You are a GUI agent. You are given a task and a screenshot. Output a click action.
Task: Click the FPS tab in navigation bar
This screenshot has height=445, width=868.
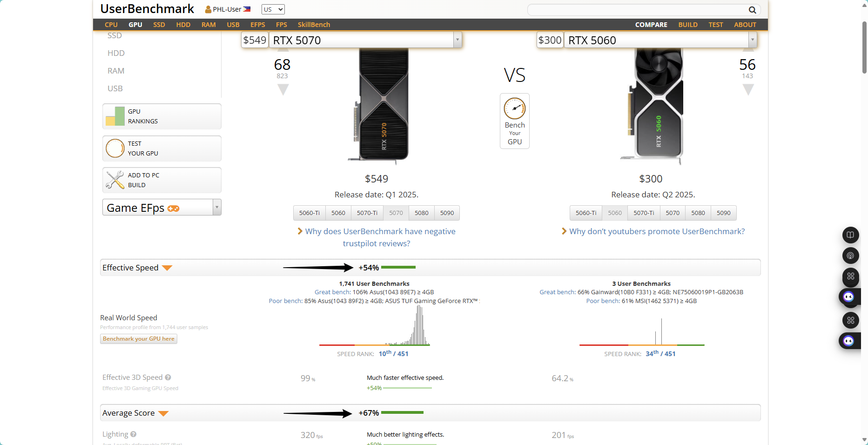coord(281,25)
